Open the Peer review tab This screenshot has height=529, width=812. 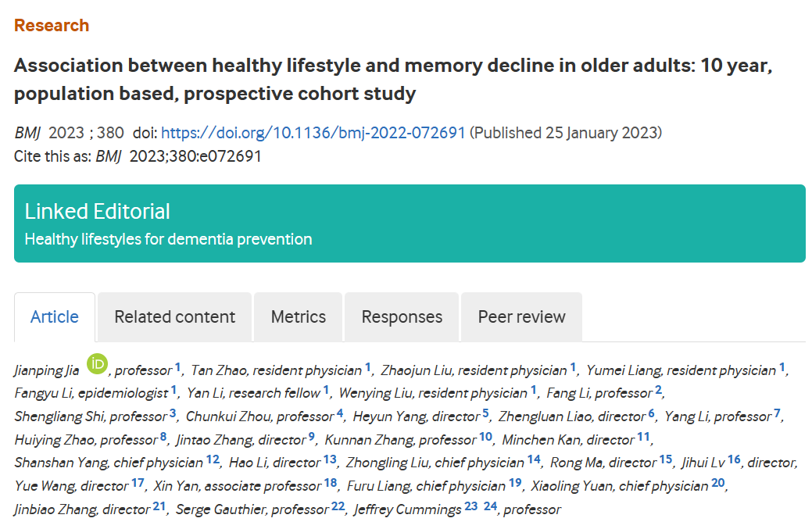(x=521, y=316)
